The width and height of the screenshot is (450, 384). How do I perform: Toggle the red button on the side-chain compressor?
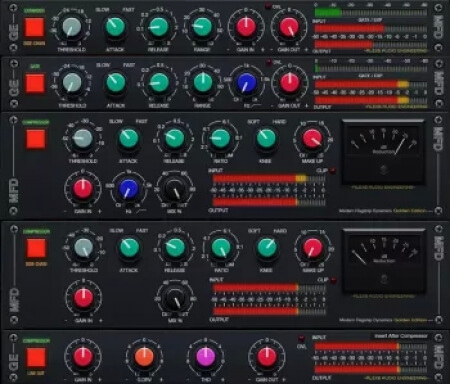36,248
